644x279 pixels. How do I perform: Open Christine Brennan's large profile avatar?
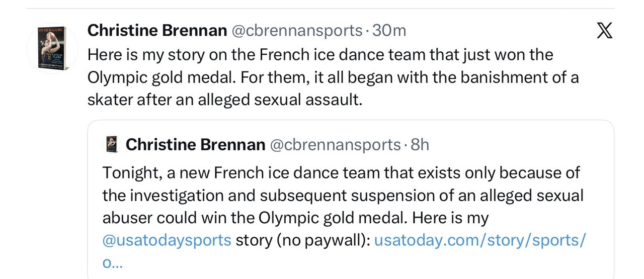point(52,49)
